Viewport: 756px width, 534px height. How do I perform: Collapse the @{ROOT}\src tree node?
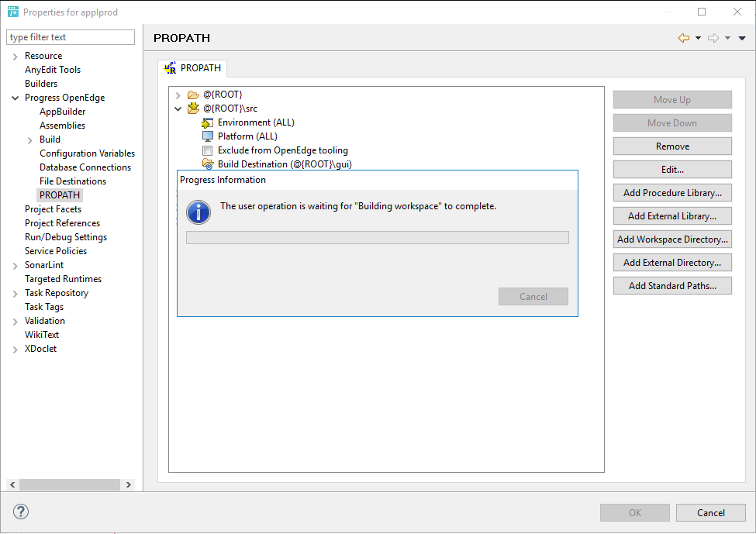coord(178,108)
